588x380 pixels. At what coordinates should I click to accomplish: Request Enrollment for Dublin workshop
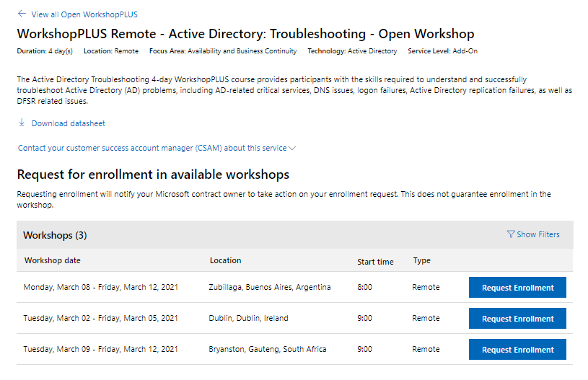(517, 319)
